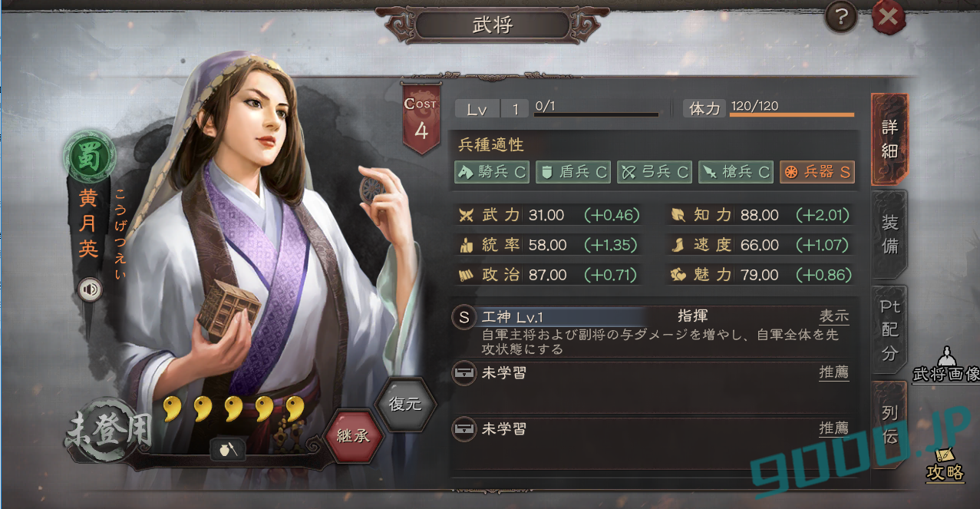Open the help question mark icon
The height and width of the screenshot is (509, 980).
(841, 17)
